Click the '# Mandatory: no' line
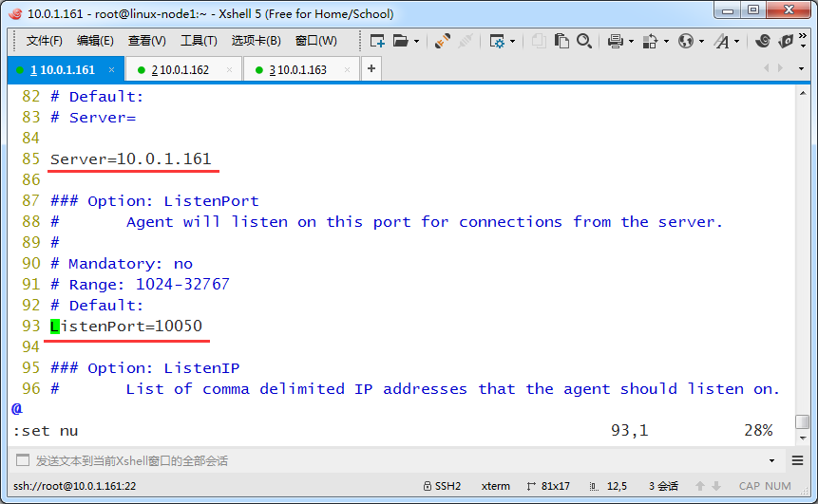The height and width of the screenshot is (504, 818). (122, 264)
